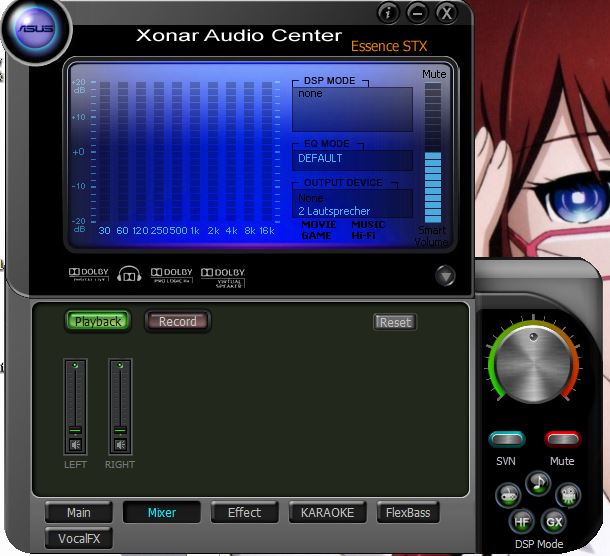Open the Main tab
This screenshot has height=556, width=610.
pos(79,512)
